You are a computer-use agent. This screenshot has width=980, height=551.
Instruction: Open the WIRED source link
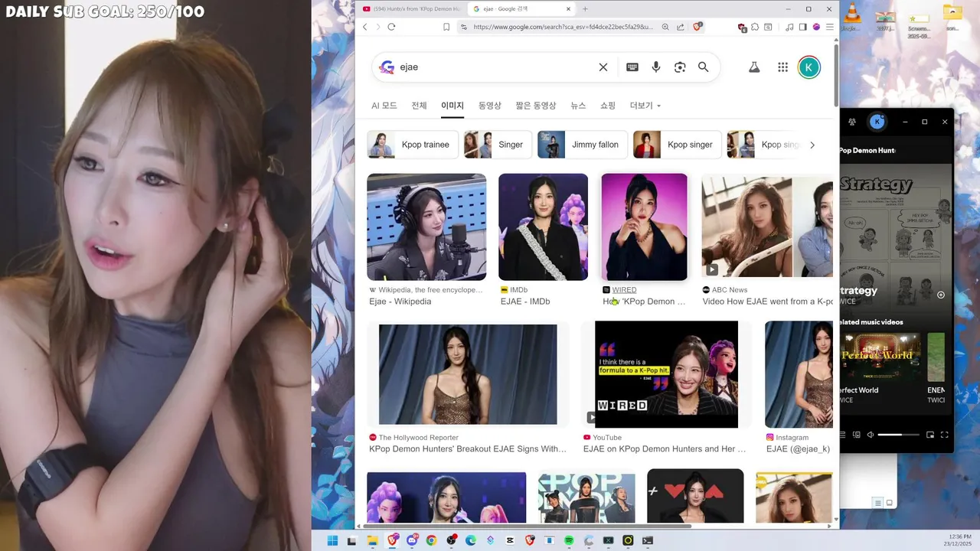[624, 290]
